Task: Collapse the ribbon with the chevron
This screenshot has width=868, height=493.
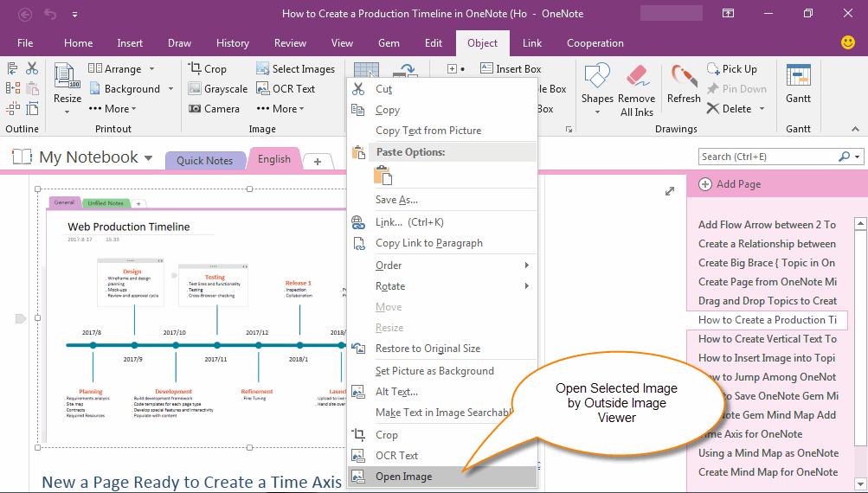Action: coord(855,129)
